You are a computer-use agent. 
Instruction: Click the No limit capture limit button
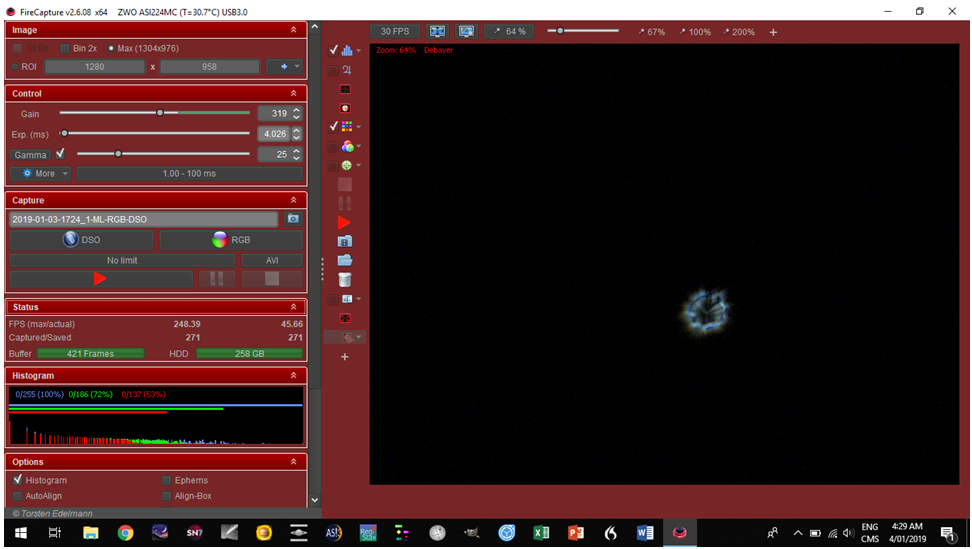(122, 260)
